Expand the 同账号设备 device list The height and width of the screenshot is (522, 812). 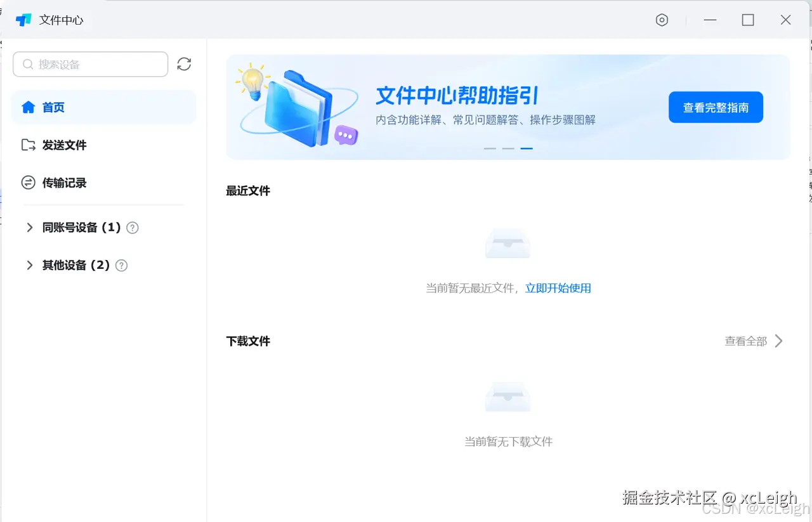click(x=29, y=228)
